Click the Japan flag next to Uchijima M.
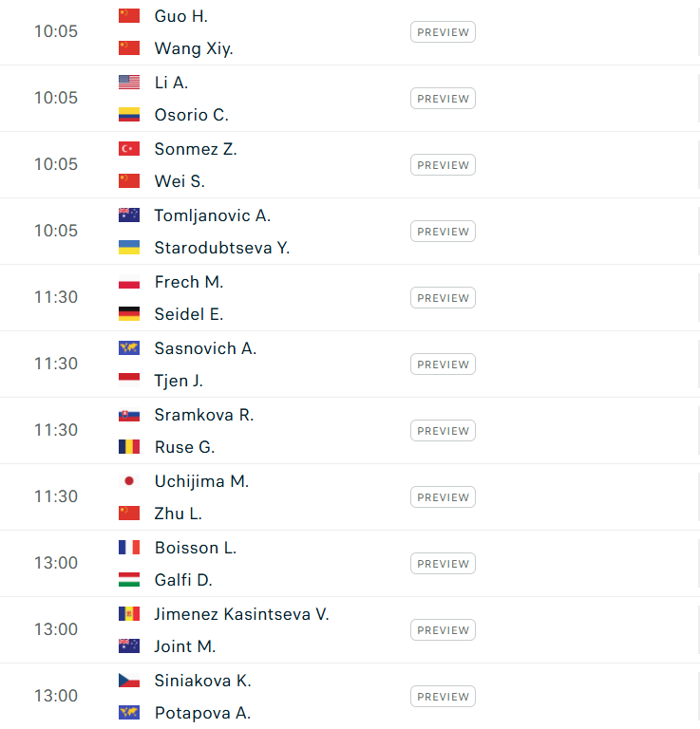This screenshot has width=700, height=729. (x=129, y=481)
